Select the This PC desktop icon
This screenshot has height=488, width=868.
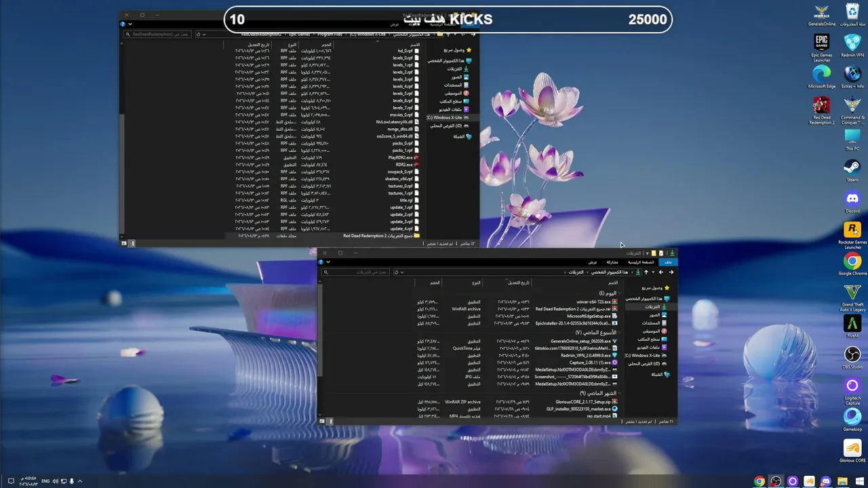coord(852,140)
